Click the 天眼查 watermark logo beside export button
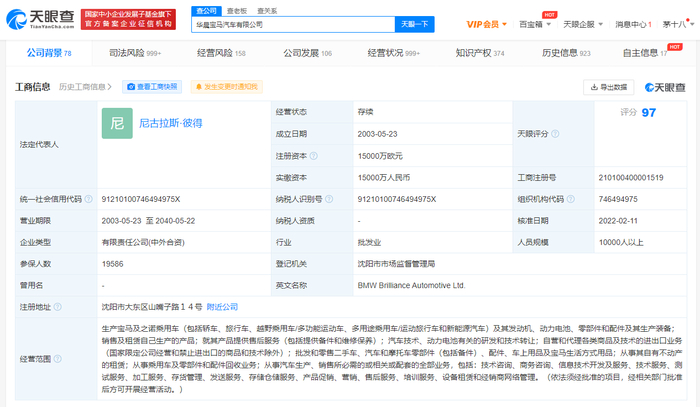Image resolution: width=700 pixels, height=407 pixels. click(664, 87)
